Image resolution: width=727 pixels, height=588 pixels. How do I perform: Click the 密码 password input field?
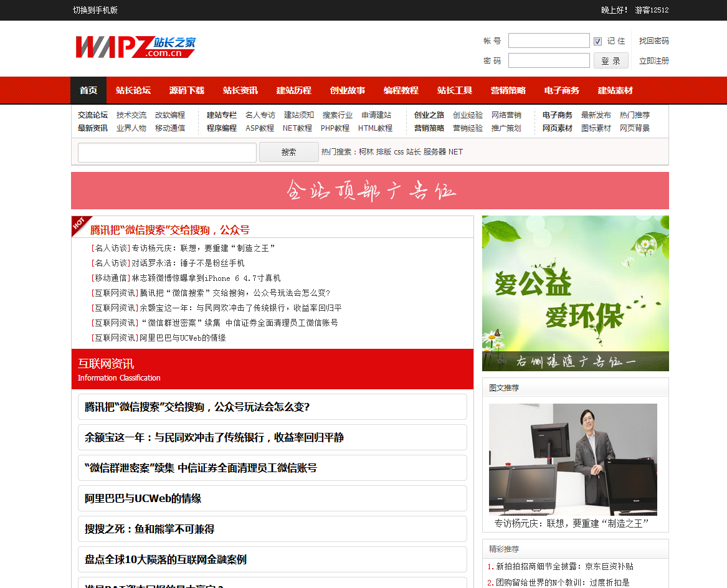pyautogui.click(x=548, y=61)
